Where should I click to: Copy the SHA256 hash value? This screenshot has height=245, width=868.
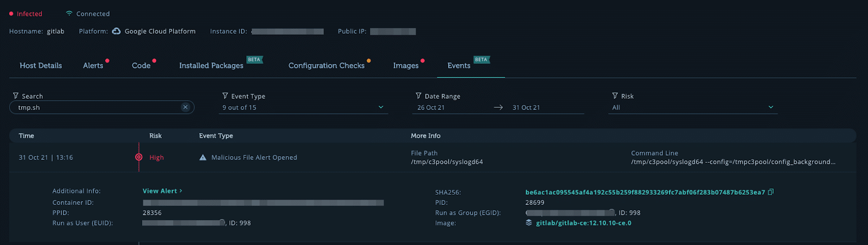point(771,192)
